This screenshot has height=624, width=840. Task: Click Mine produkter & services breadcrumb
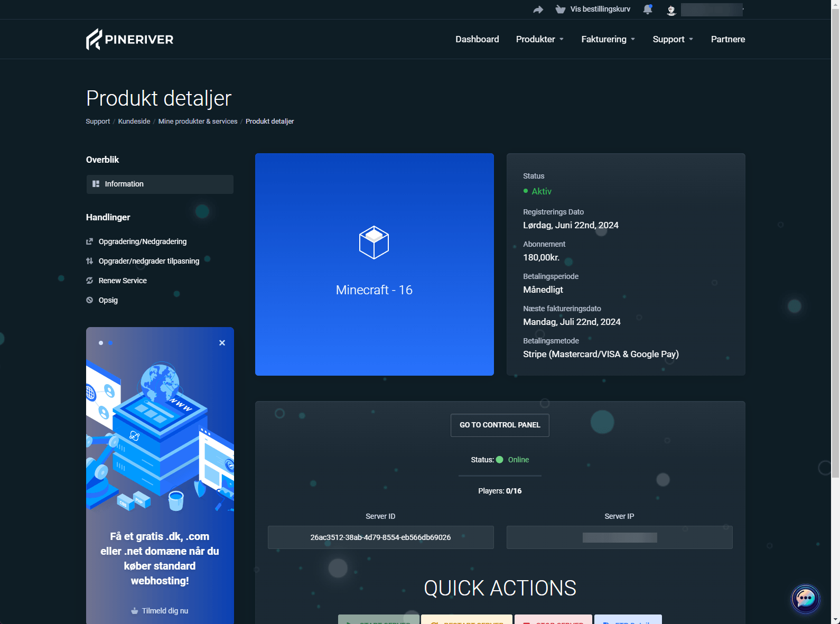click(x=198, y=122)
